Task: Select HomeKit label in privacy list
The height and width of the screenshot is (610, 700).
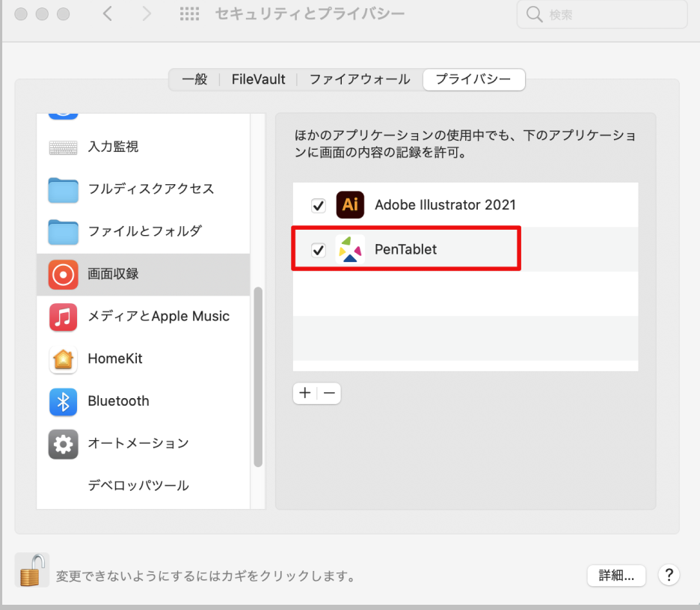Action: click(114, 359)
